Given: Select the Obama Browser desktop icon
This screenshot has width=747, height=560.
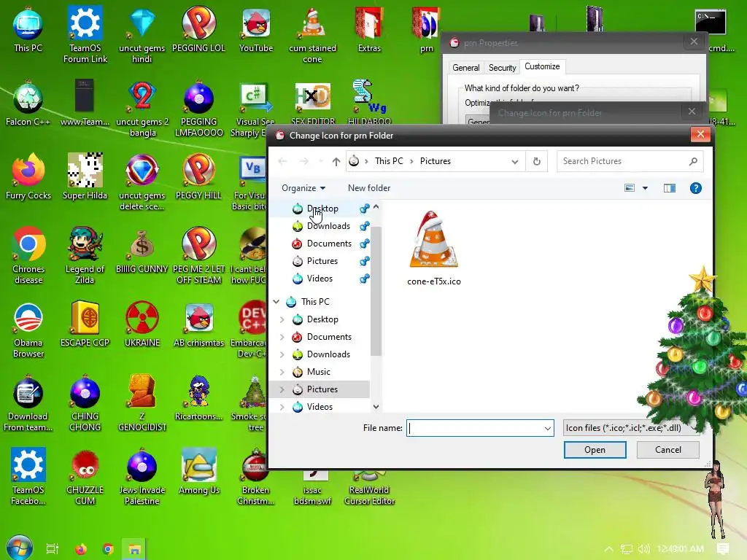Looking at the screenshot, I should 28,330.
